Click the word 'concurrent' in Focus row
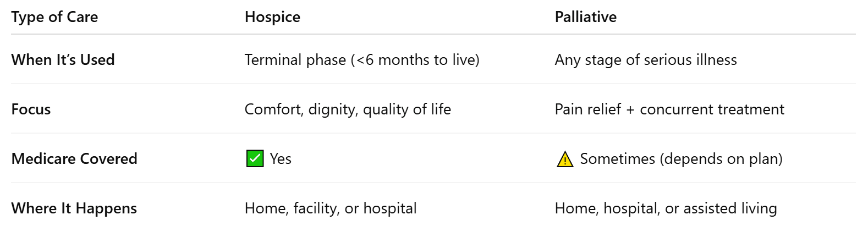868x242 pixels. click(x=675, y=109)
